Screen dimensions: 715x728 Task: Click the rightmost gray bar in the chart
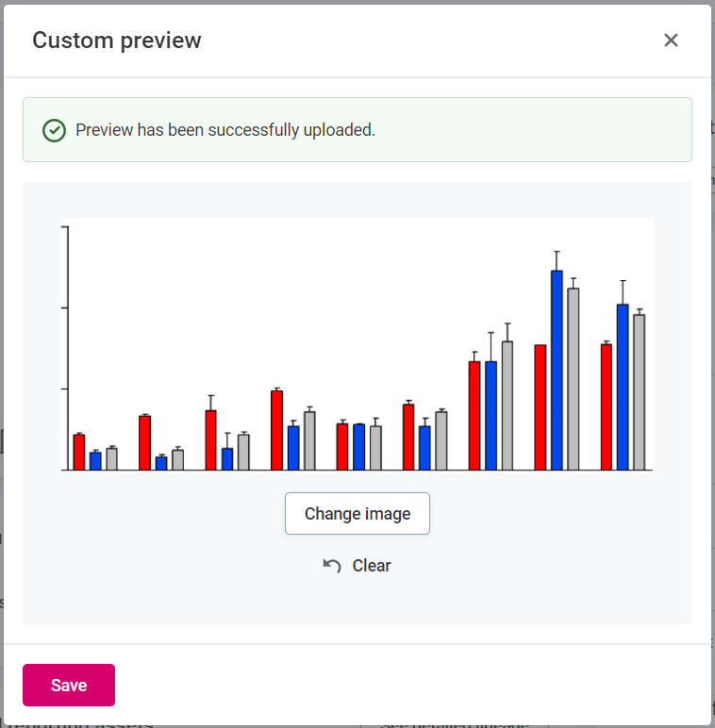[x=639, y=391]
